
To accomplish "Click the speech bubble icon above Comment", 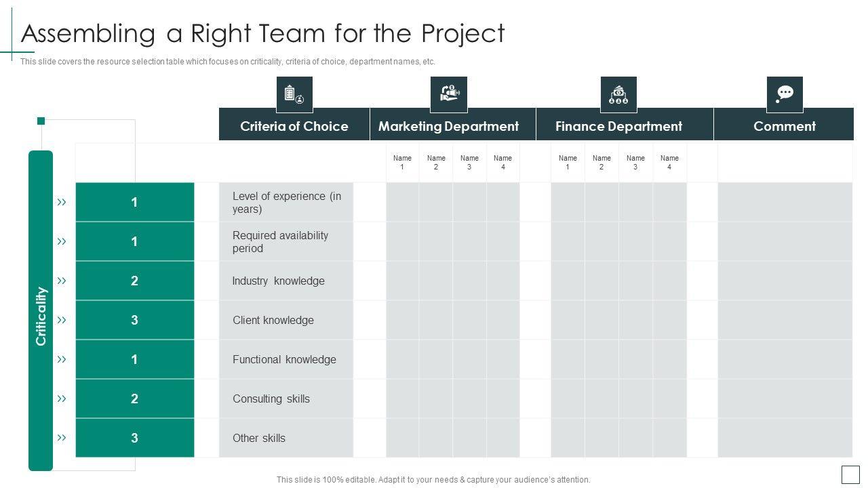I will [x=785, y=94].
